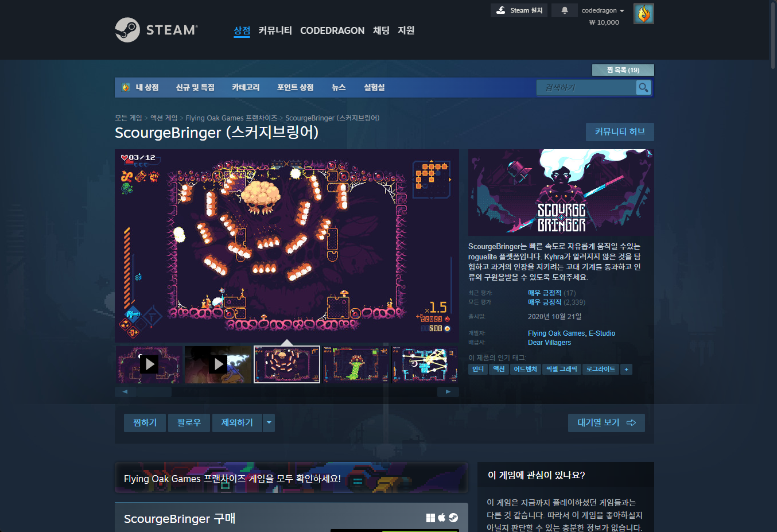Click the 제외하기 ignore button
The height and width of the screenshot is (532, 777).
237,423
